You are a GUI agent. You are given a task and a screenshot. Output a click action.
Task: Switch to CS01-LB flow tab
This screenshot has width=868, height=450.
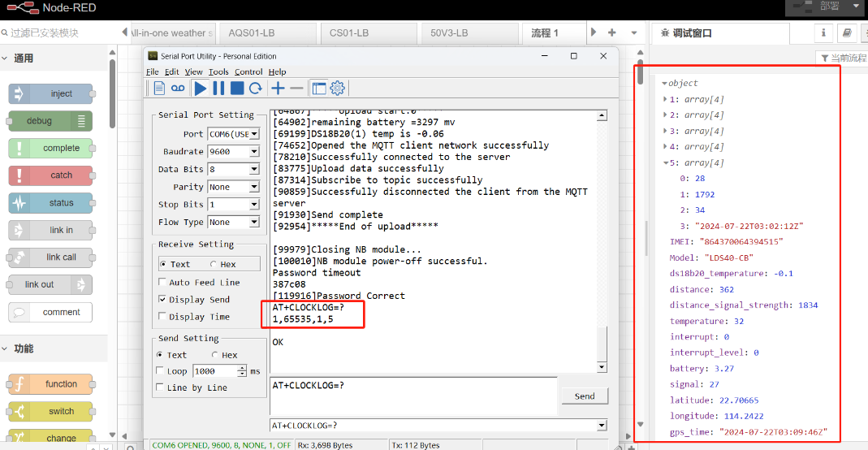pyautogui.click(x=369, y=33)
